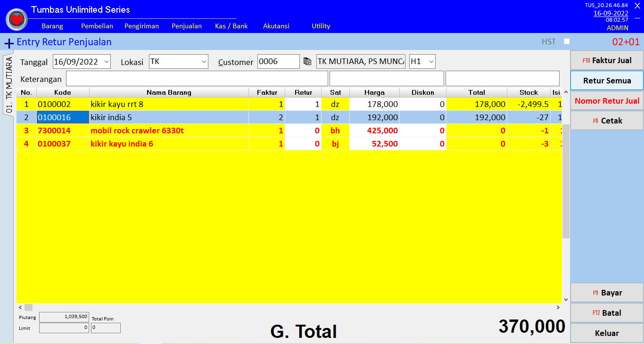Click the Limit value field

click(x=64, y=328)
